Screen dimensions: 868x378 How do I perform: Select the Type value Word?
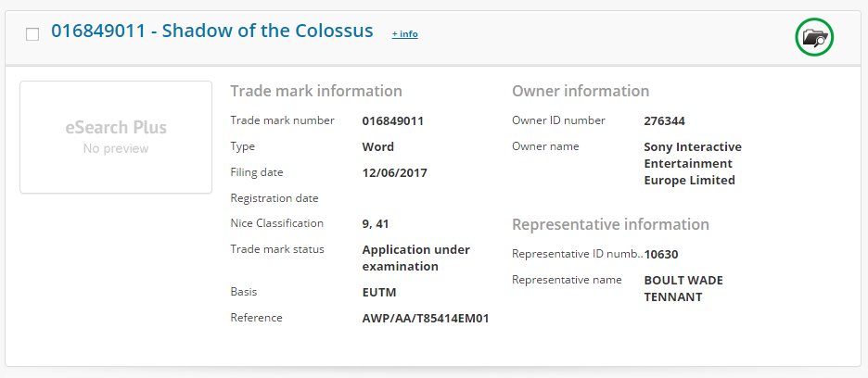coord(378,146)
